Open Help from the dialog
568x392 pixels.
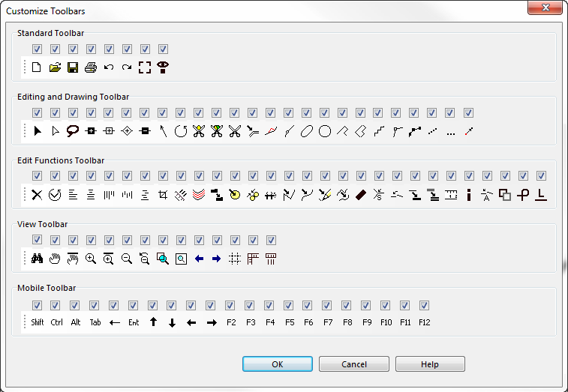click(x=430, y=364)
